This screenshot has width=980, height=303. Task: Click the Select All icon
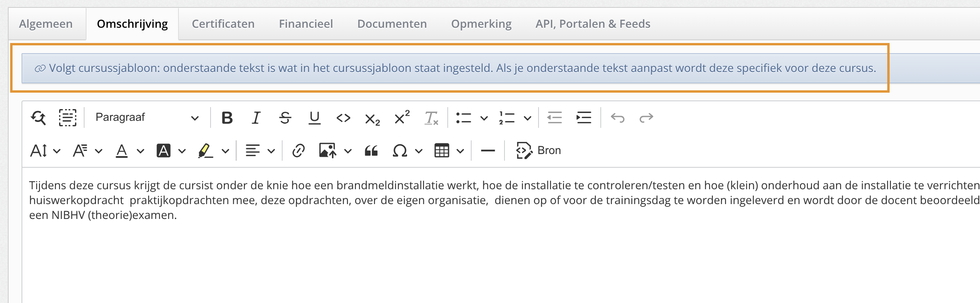(67, 118)
